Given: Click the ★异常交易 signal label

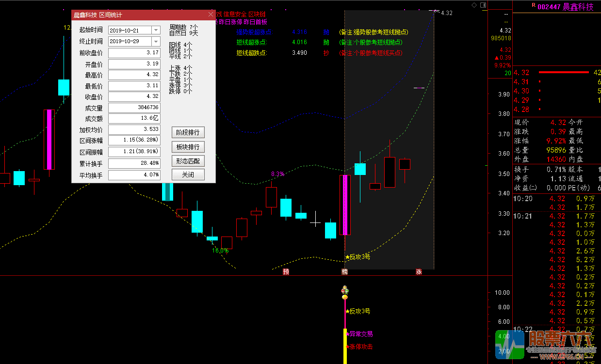Looking at the screenshot, I should 359,334.
